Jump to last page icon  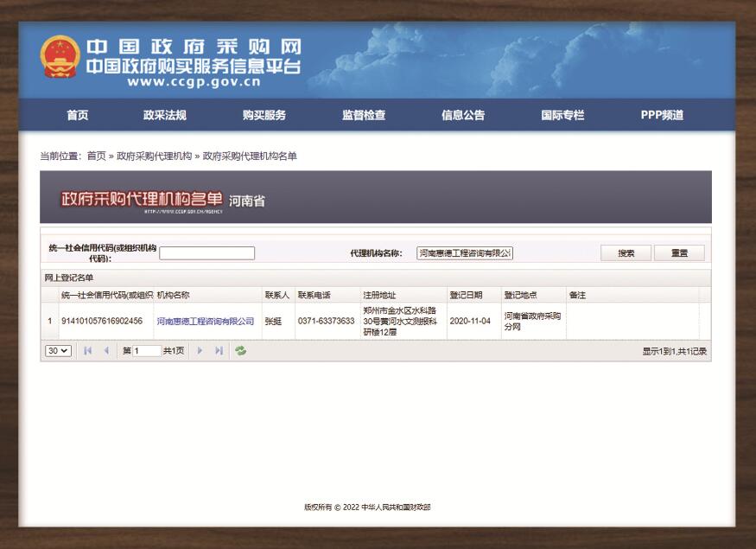[x=219, y=351]
